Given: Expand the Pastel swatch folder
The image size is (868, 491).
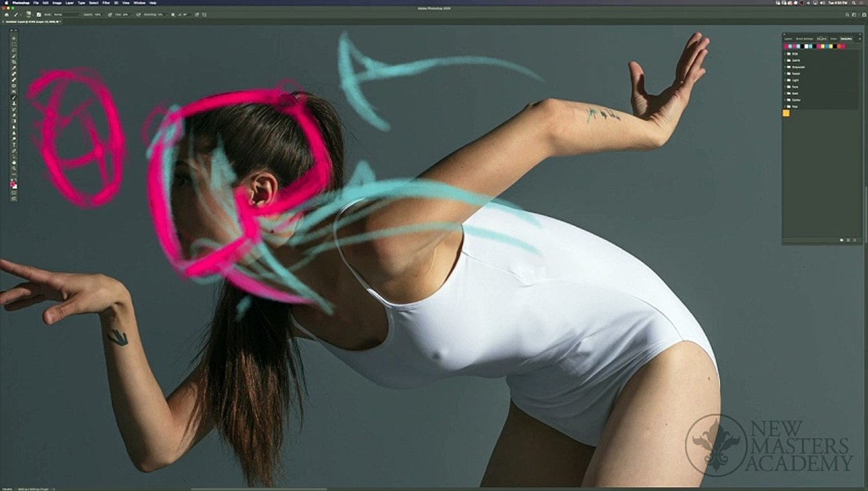Looking at the screenshot, I should 785,74.
